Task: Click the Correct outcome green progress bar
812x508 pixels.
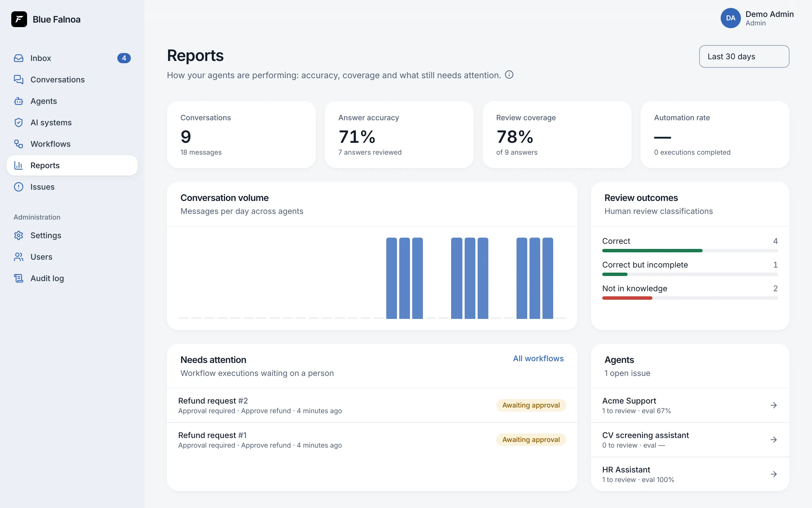Action: (x=652, y=251)
